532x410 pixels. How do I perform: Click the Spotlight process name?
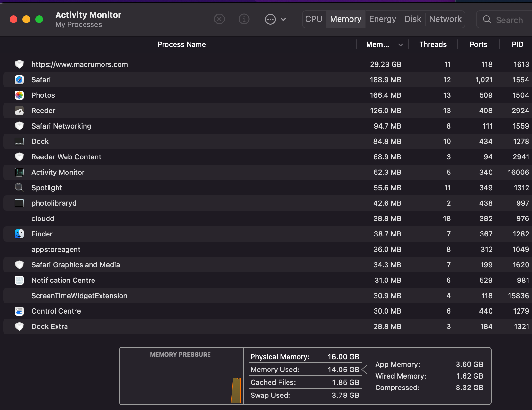[47, 188]
